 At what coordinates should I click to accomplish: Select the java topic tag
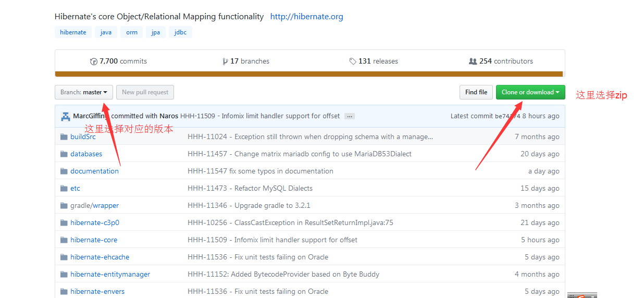coord(106,32)
